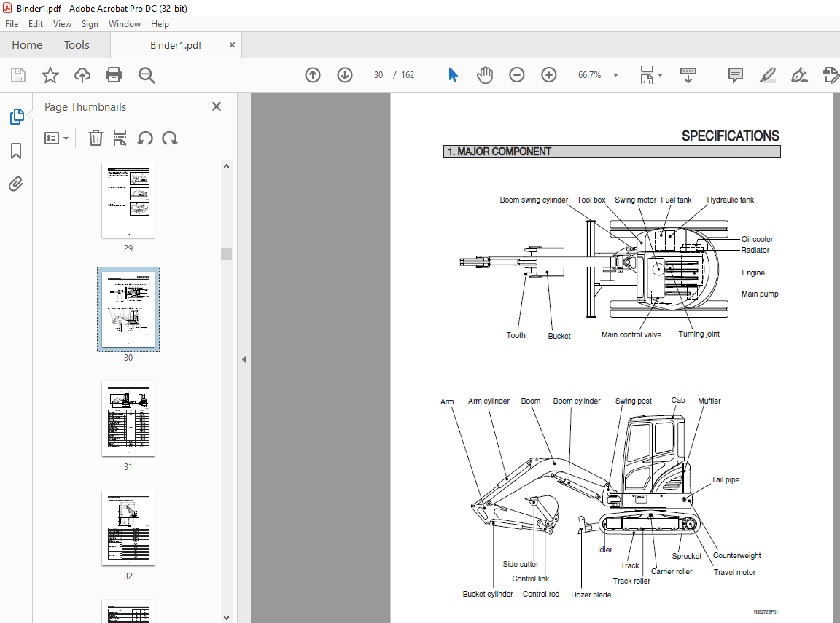
Task: Click the thumbnail panel scroll down arrow
Action: (226, 618)
